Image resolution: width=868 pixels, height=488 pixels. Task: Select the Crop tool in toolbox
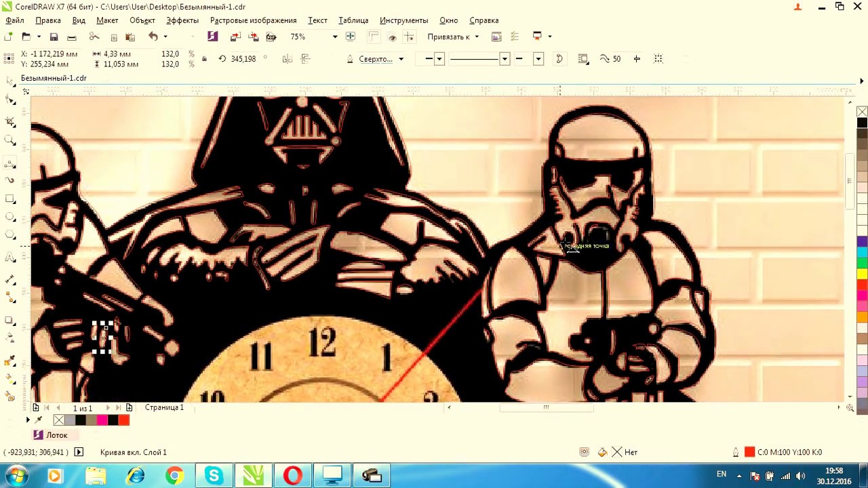pos(10,121)
